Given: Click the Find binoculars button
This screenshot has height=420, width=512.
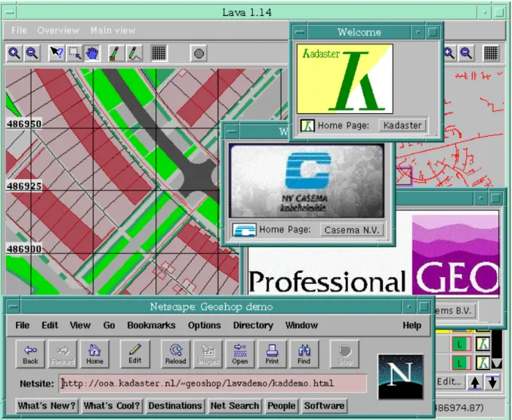Looking at the screenshot, I should 304,354.
